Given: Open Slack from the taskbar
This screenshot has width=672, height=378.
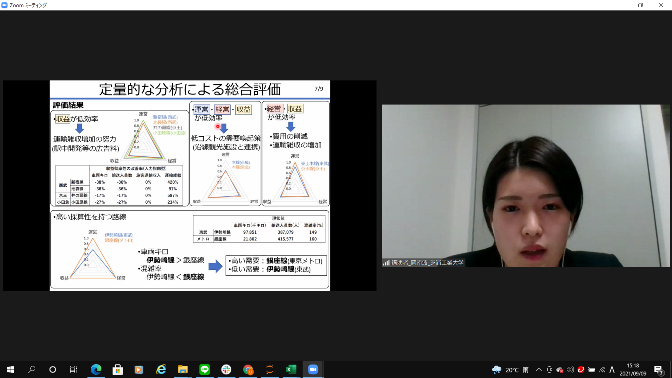Looking at the screenshot, I should (x=226, y=369).
